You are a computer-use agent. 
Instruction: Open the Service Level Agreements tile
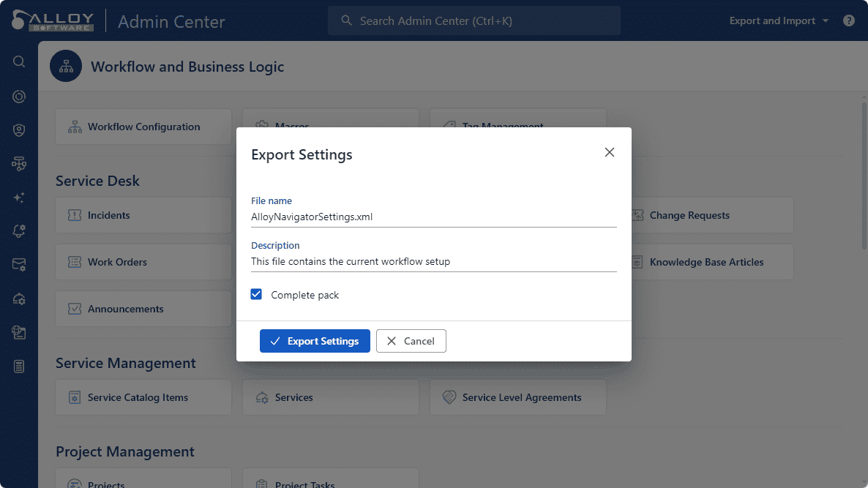tap(517, 397)
